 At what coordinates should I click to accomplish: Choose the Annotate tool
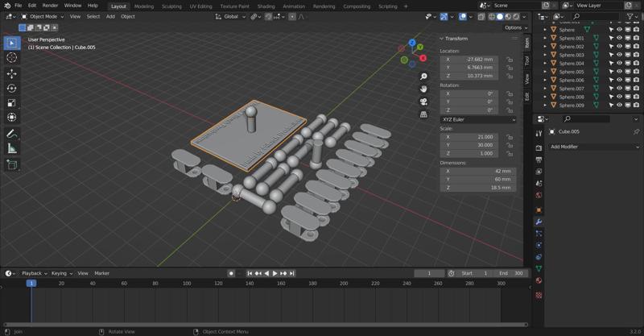click(x=11, y=134)
